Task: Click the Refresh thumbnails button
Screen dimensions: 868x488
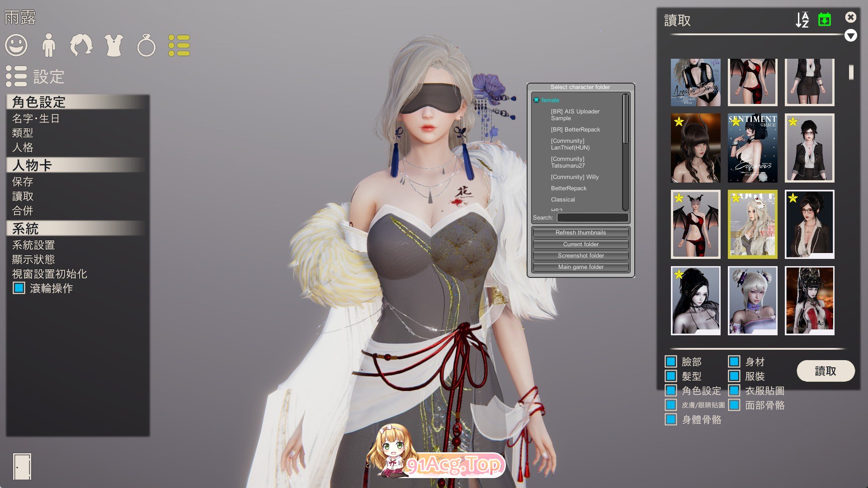Action: 580,233
